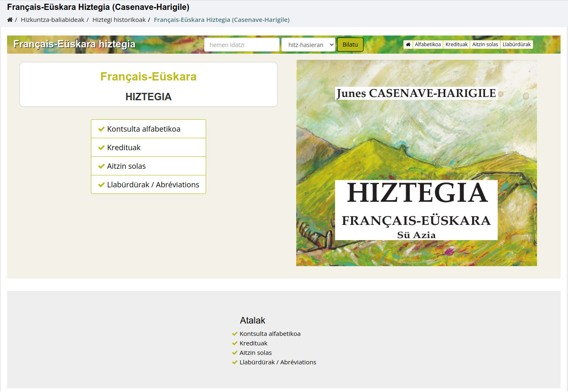This screenshot has height=392, width=568.
Task: Click the checkmark icon beside Llabürdürak / Abréviations box
Action: tap(101, 185)
